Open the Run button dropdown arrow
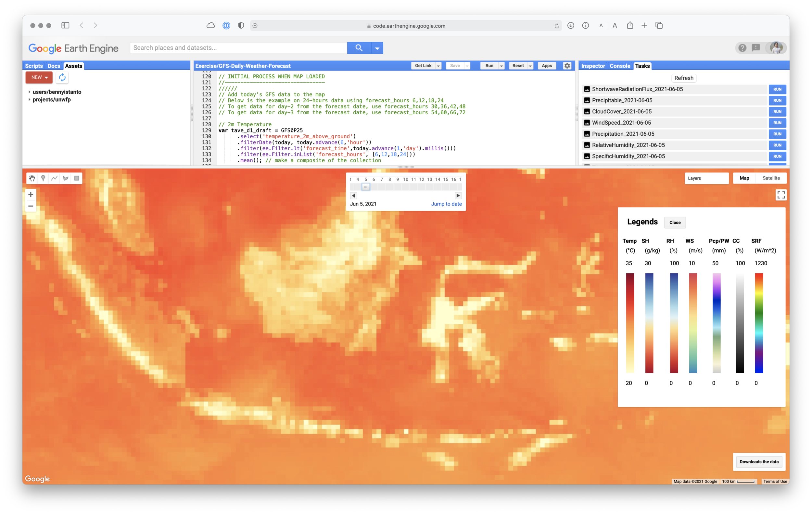The width and height of the screenshot is (812, 514). (501, 66)
